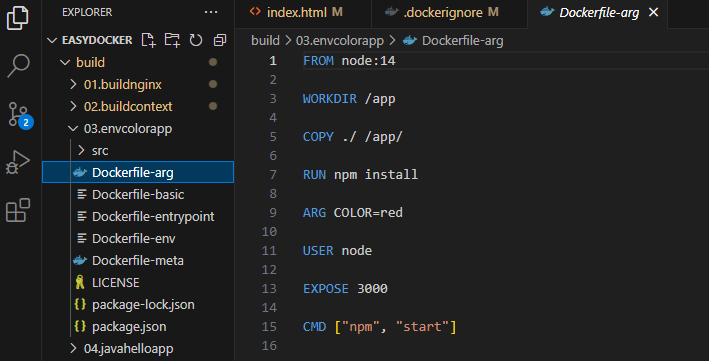Open Source Control view with 2 changes
Image resolution: width=709 pixels, height=361 pixels.
pyautogui.click(x=19, y=115)
